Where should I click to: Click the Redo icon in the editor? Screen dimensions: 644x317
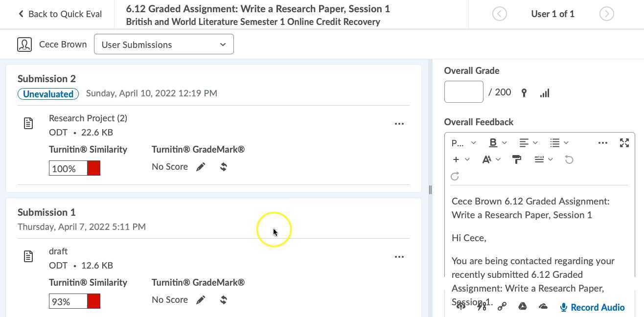pyautogui.click(x=455, y=176)
